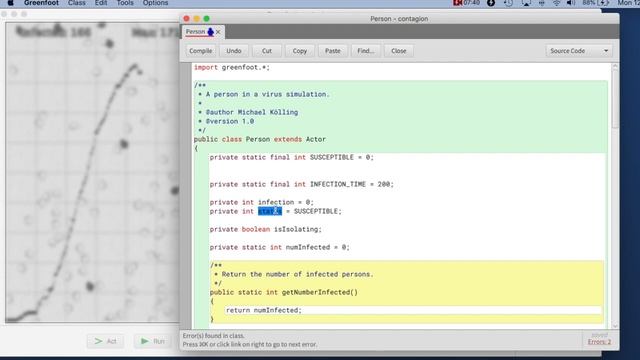
Task: Click the battery status in menu bar
Action: pos(596,3)
